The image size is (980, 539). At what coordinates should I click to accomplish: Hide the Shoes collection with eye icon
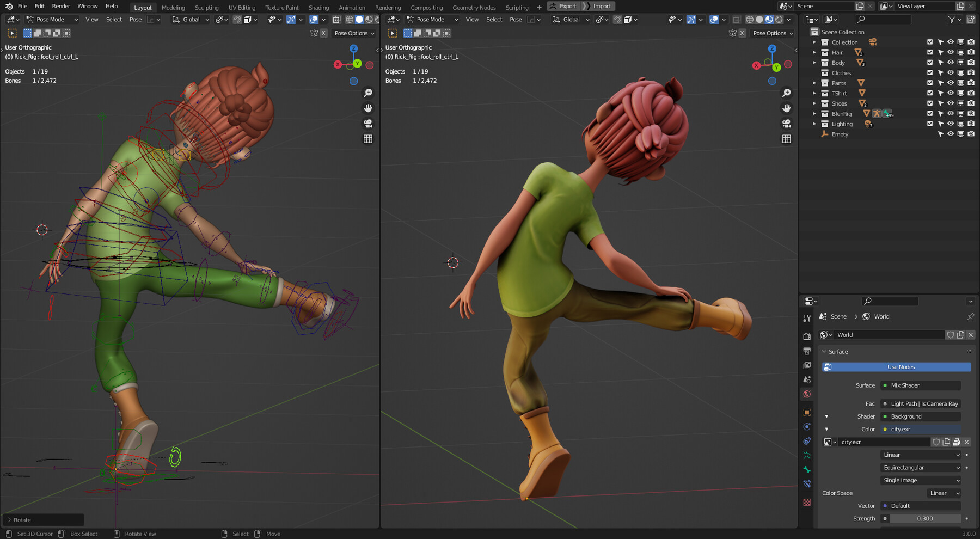951,103
